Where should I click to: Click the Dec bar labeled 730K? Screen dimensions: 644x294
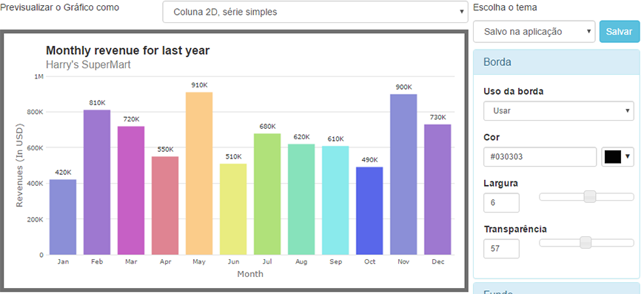pos(437,190)
